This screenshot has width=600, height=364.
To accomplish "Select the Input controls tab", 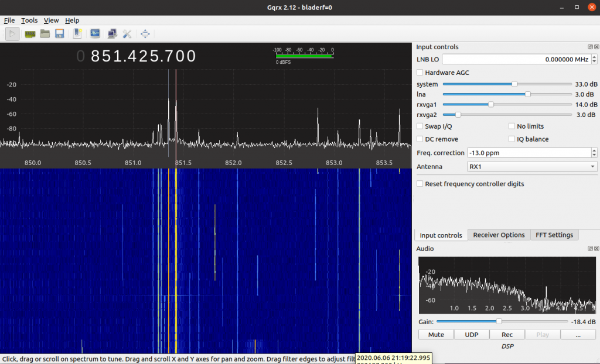I will coord(441,235).
